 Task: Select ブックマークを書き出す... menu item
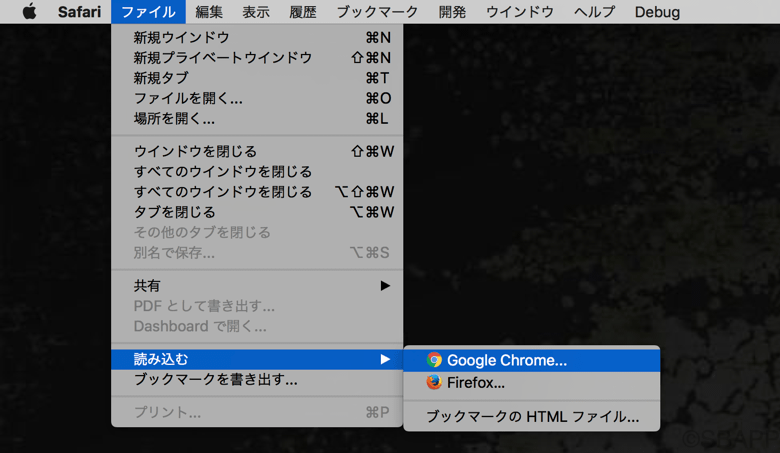pos(215,380)
